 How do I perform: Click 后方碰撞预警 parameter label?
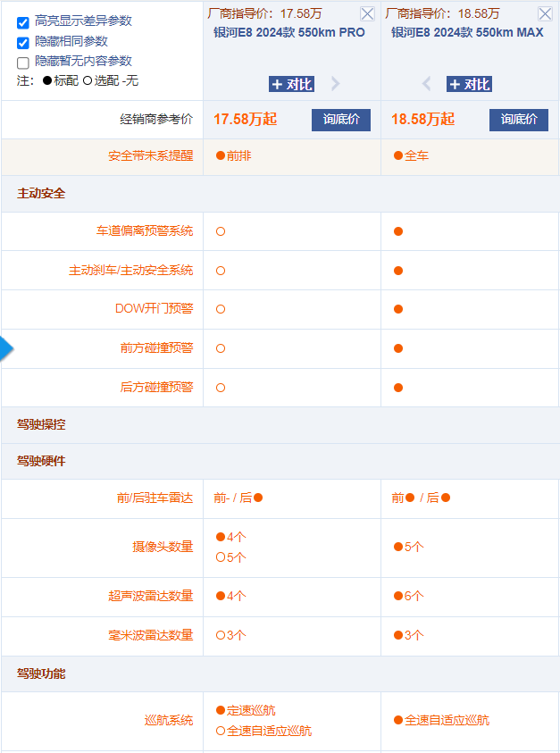point(156,388)
